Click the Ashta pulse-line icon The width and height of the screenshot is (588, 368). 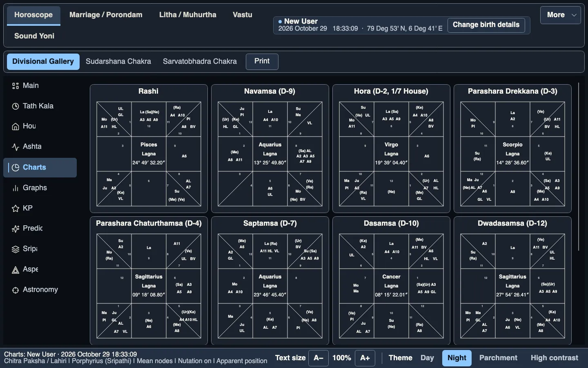[x=16, y=147]
